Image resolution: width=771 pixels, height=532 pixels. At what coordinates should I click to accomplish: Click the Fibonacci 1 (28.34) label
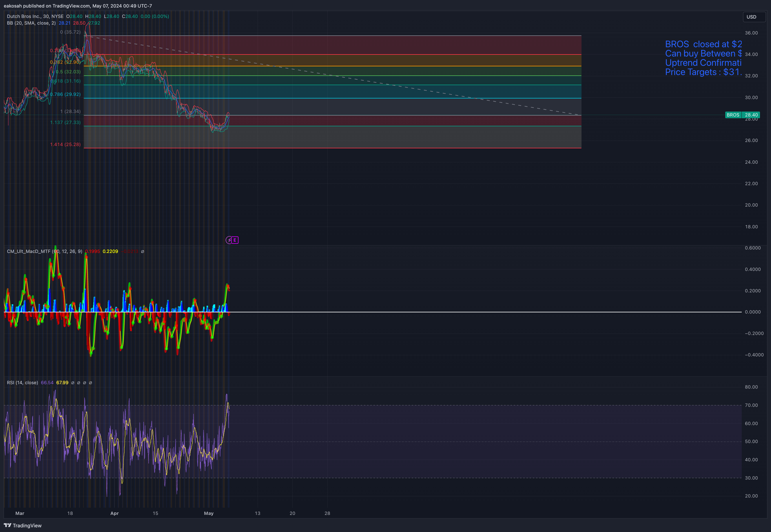tap(70, 111)
